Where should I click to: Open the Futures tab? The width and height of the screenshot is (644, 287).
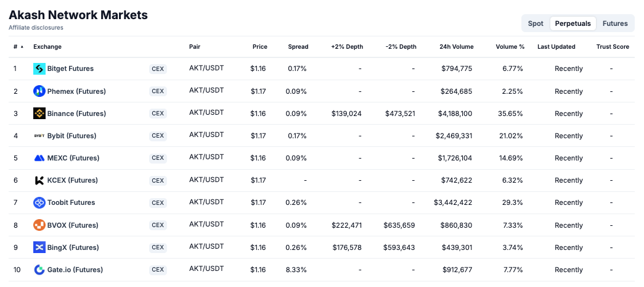click(x=615, y=23)
